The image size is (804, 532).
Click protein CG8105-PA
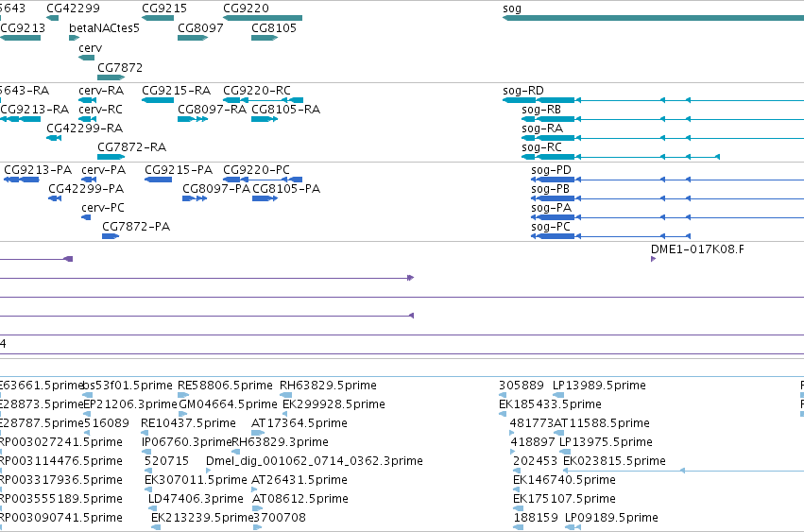point(286,189)
